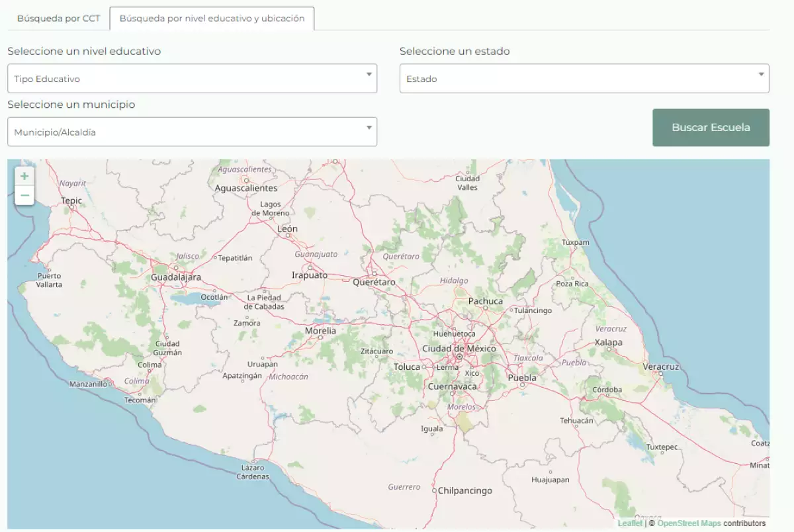Open the Municipio/Alcaldía dropdown
The height and width of the screenshot is (532, 794).
pyautogui.click(x=192, y=132)
